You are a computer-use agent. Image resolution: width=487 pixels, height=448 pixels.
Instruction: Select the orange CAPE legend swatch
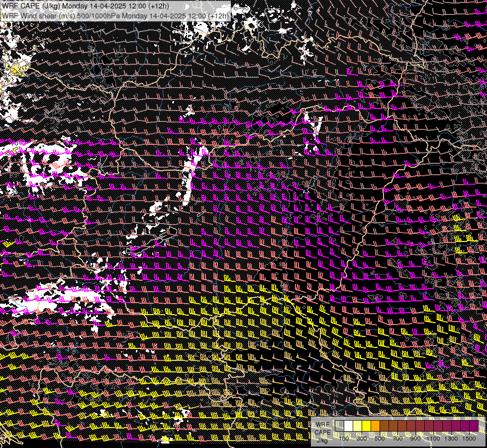[375, 426]
